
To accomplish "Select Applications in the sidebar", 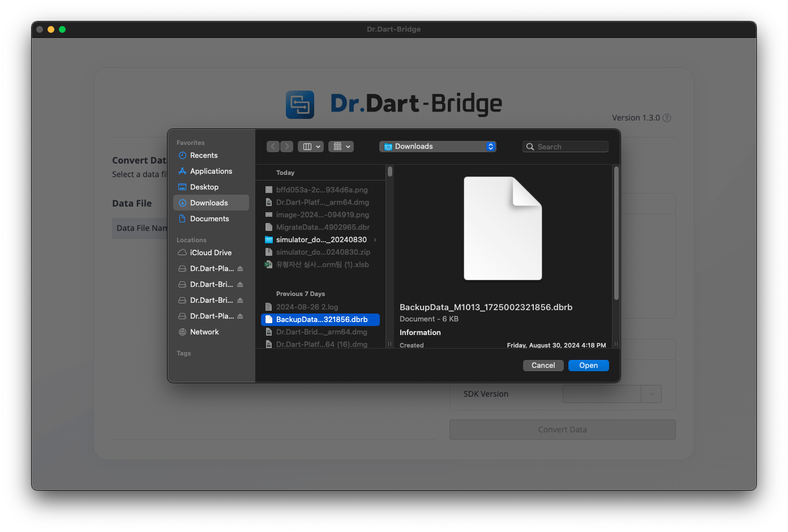I will 211,171.
